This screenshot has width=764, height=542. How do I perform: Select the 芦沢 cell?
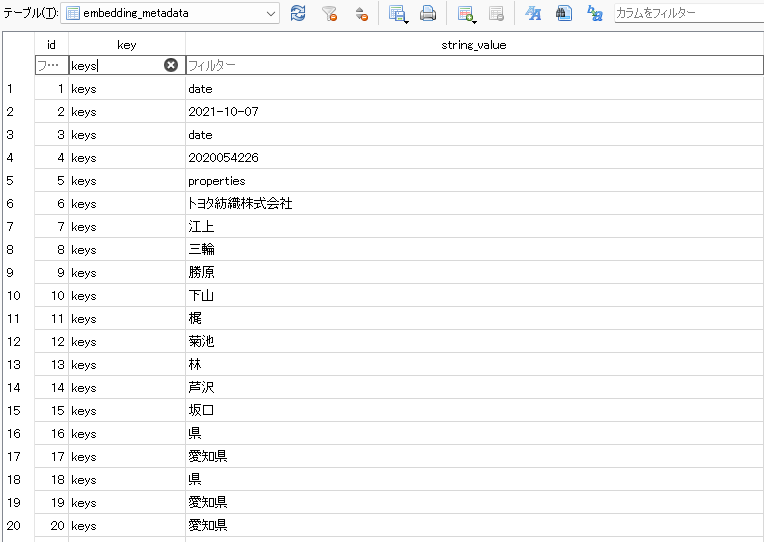point(474,387)
